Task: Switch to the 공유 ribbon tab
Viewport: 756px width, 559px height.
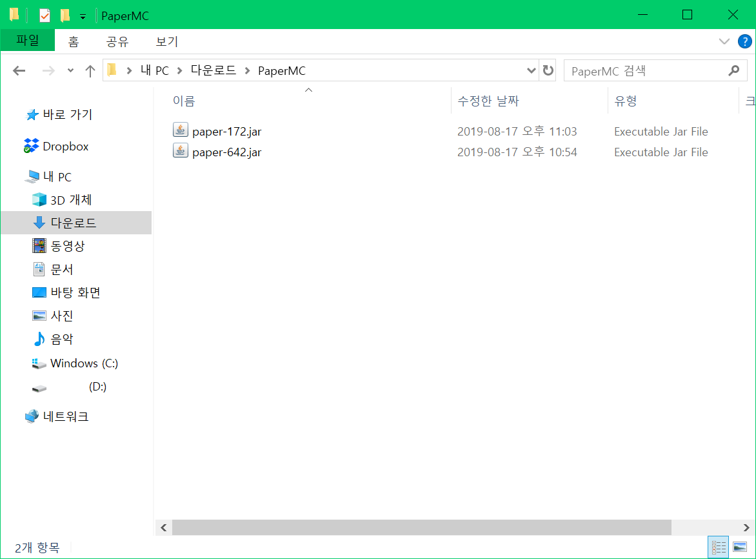Action: [117, 41]
